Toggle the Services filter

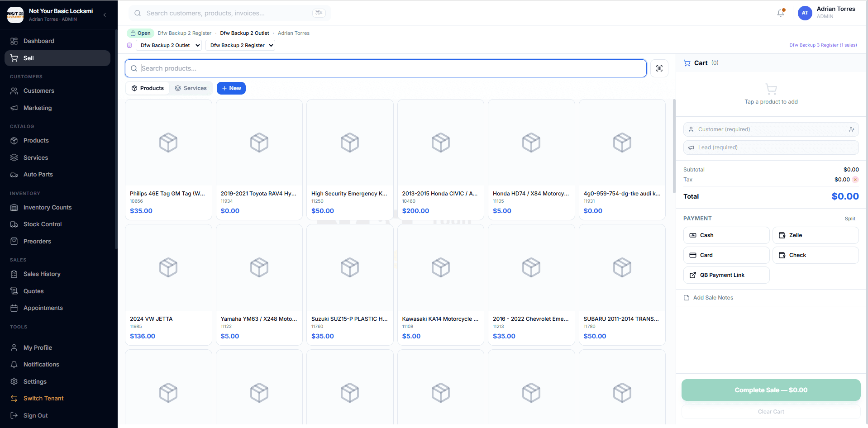(191, 88)
